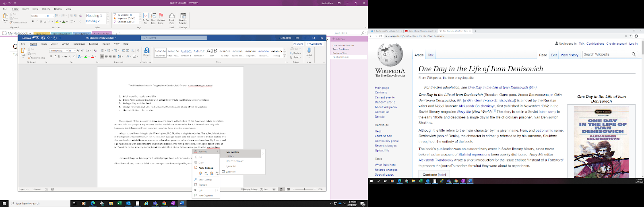Toggle Underline in Word's Font group

click(59, 56)
